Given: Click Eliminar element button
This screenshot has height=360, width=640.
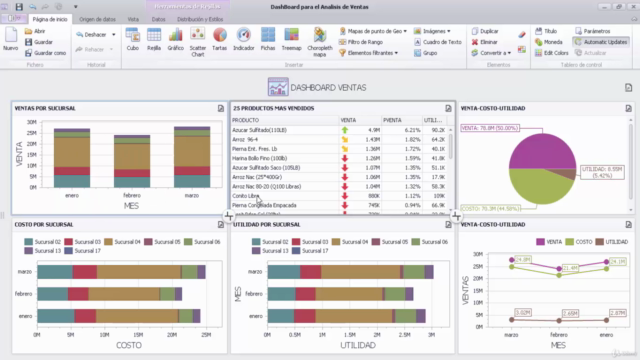Looking at the screenshot, I should click(x=484, y=42).
